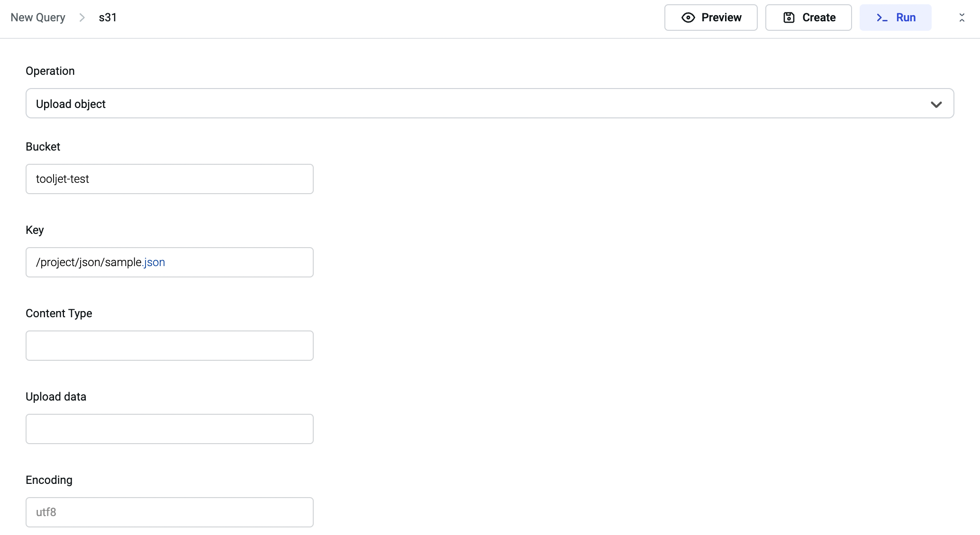The width and height of the screenshot is (980, 535).
Task: Rename the query name s31
Action: pyautogui.click(x=108, y=18)
